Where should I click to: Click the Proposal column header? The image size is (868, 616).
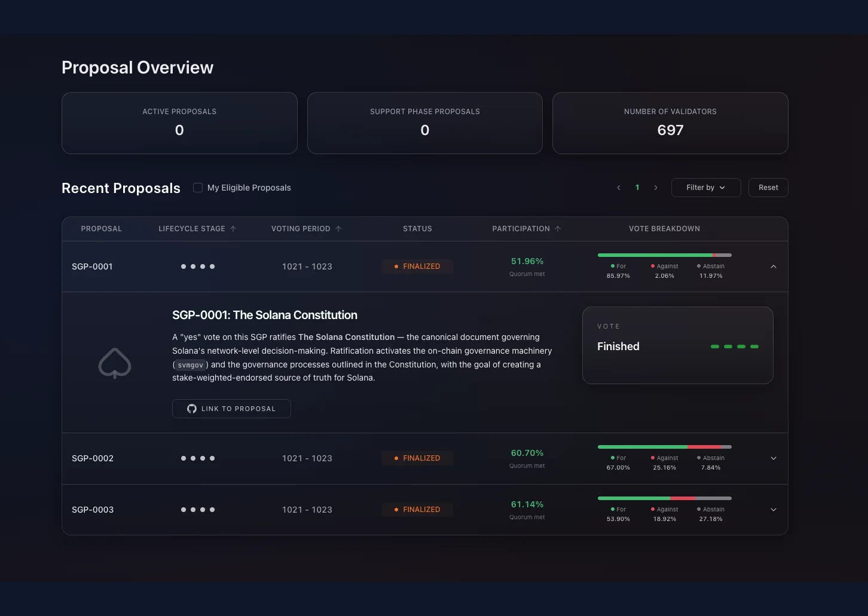[102, 229]
